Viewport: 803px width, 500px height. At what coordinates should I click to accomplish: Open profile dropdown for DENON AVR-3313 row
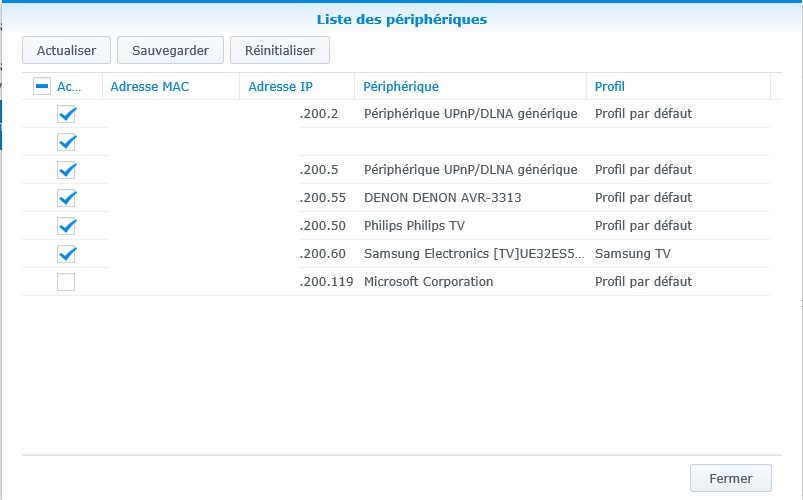643,198
